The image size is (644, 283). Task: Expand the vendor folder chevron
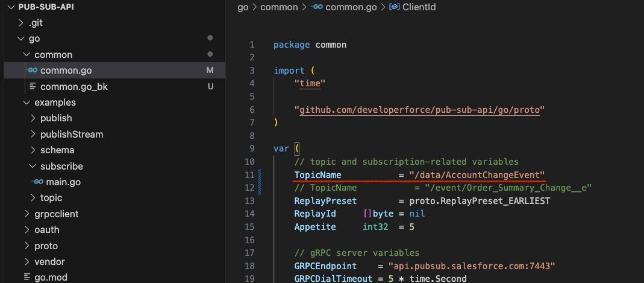28,262
